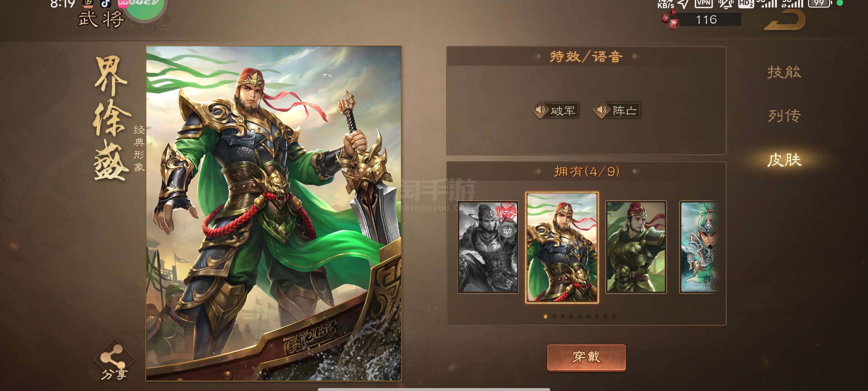Choose the third dark green skin thumbnail
Image resolution: width=868 pixels, height=391 pixels.
(x=636, y=247)
